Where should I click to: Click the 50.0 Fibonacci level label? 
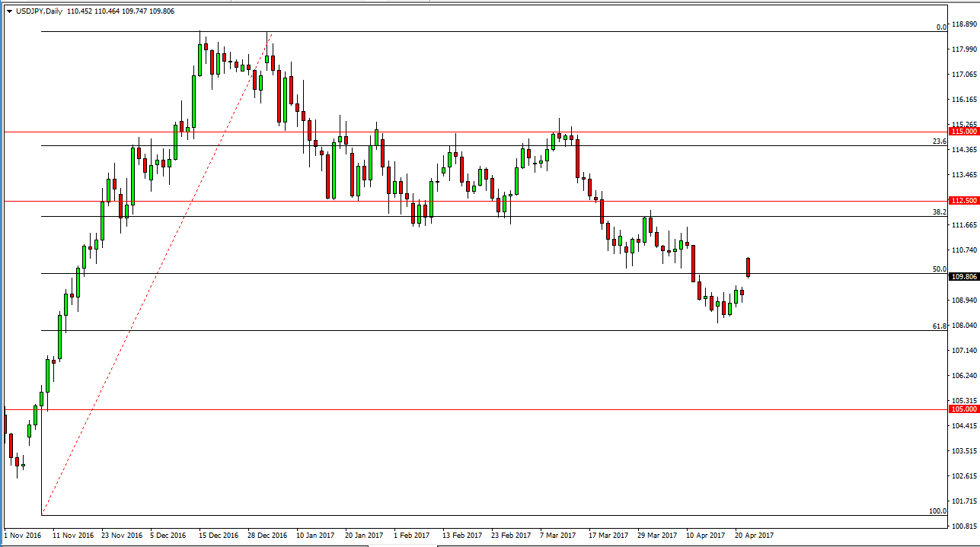coord(939,269)
